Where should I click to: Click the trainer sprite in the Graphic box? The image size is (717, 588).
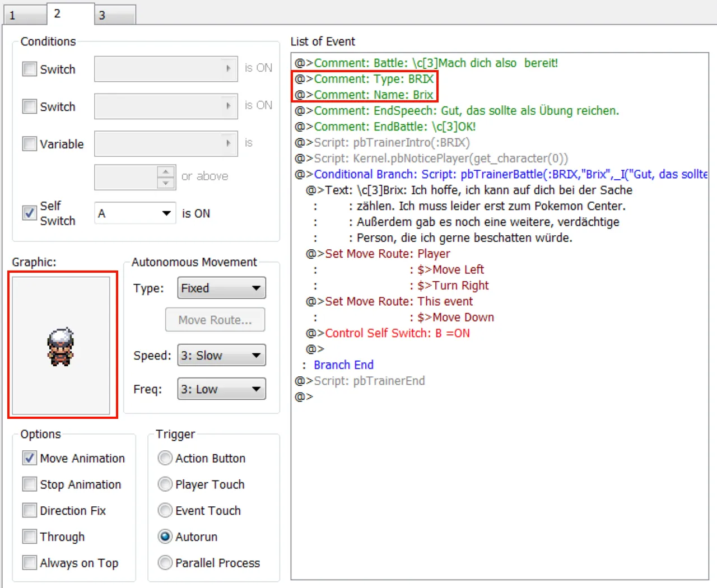(60, 347)
